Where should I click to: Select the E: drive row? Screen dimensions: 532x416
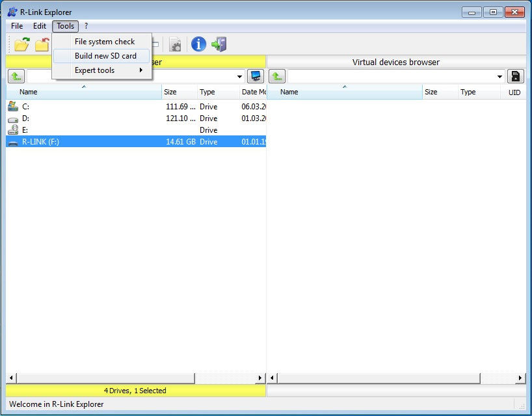(136, 130)
